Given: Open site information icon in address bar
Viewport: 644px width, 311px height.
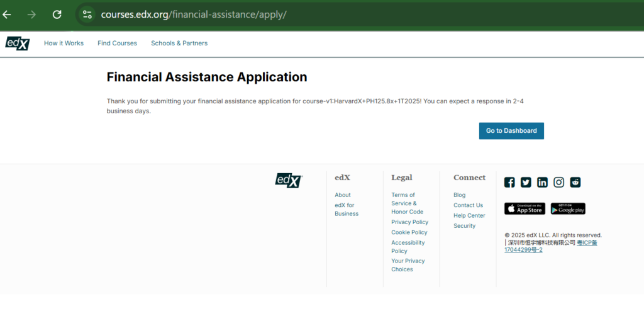Looking at the screenshot, I should pos(87,15).
